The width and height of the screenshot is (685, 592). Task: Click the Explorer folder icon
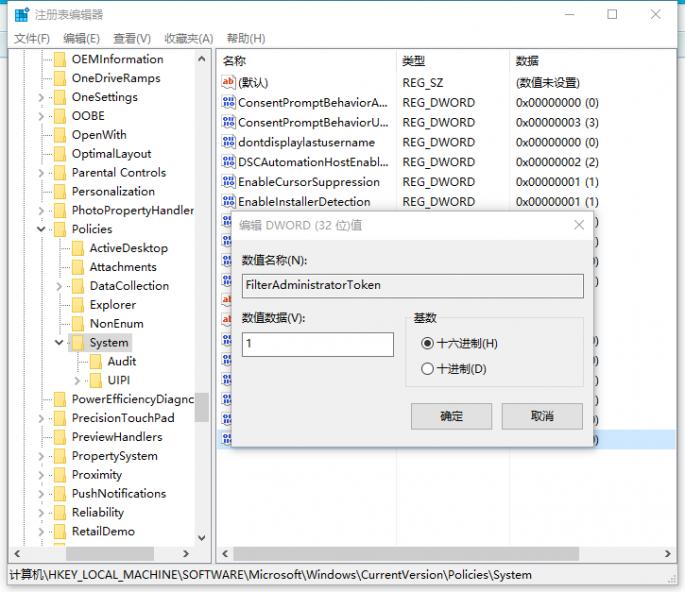(x=78, y=305)
